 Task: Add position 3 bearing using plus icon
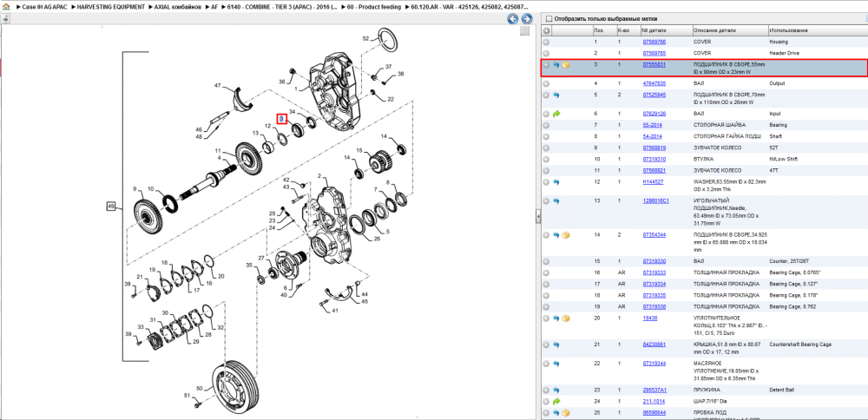coord(546,65)
